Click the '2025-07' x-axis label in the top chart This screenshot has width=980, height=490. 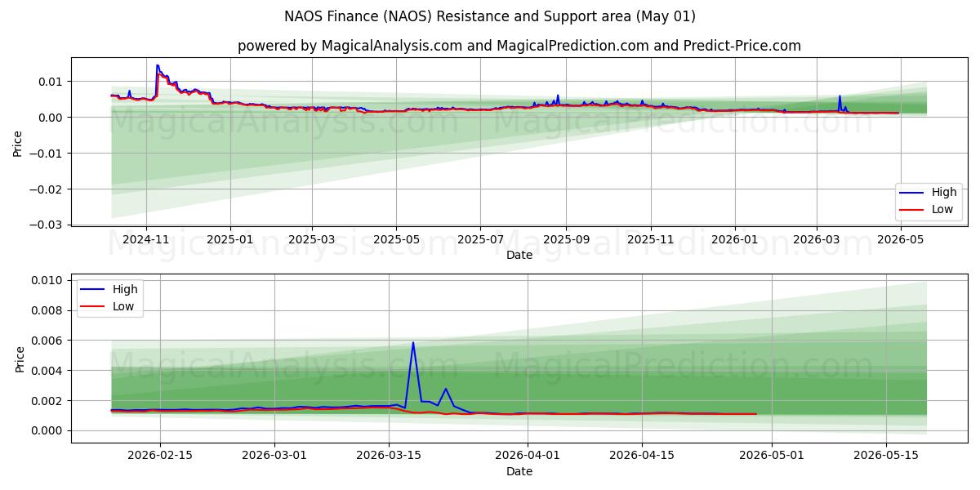(480, 239)
